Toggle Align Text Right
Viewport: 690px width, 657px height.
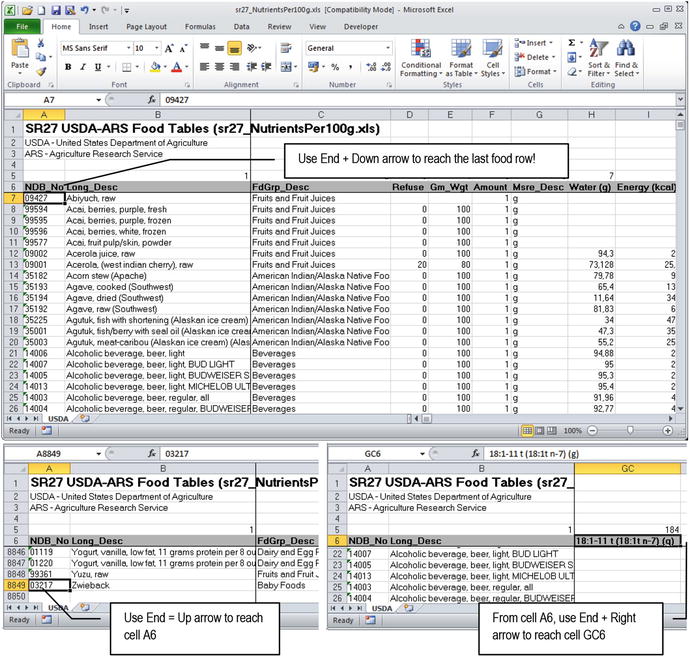tap(234, 67)
